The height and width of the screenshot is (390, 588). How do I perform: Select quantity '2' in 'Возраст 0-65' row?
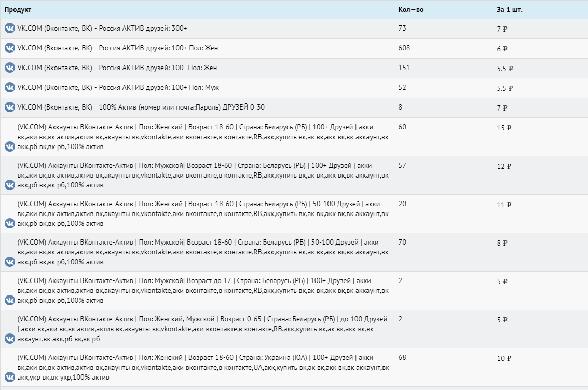(400, 319)
